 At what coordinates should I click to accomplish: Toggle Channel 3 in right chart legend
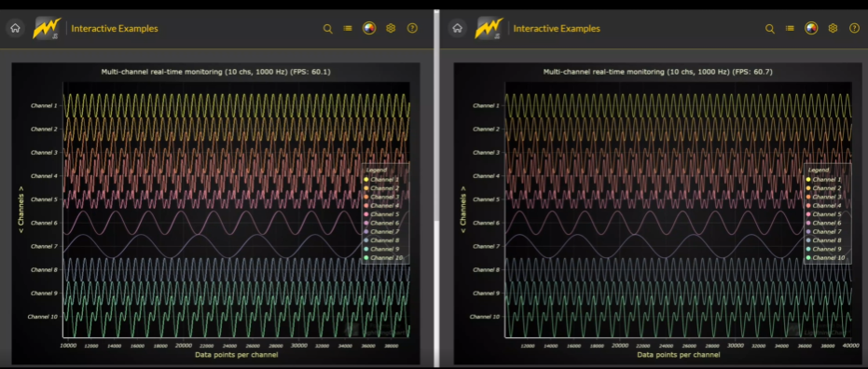824,197
